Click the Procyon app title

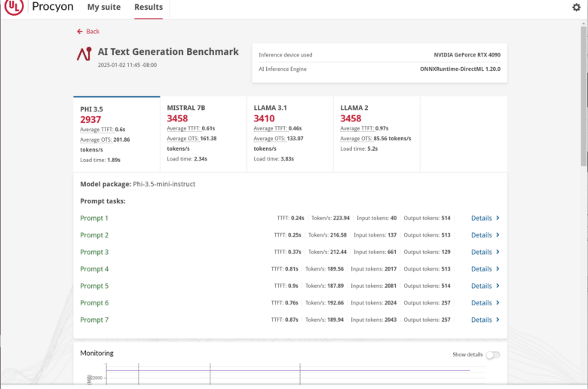point(53,6)
